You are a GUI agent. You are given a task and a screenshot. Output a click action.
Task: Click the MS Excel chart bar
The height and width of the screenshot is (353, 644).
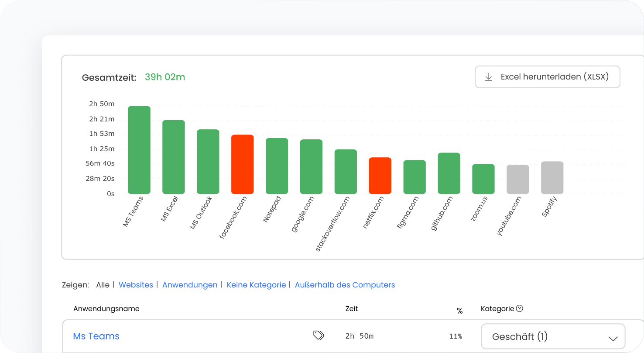tap(174, 157)
